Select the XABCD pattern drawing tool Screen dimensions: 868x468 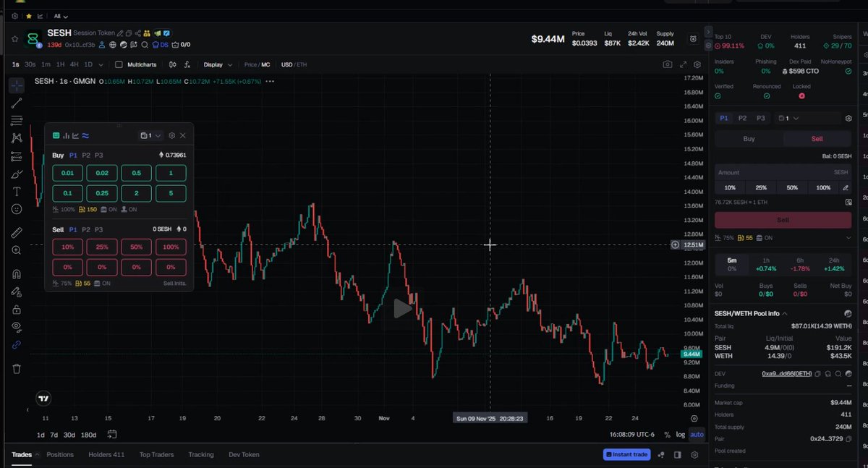click(x=17, y=138)
